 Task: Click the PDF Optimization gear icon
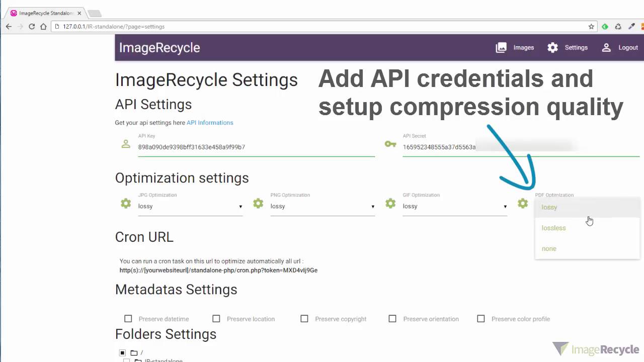[x=523, y=203]
